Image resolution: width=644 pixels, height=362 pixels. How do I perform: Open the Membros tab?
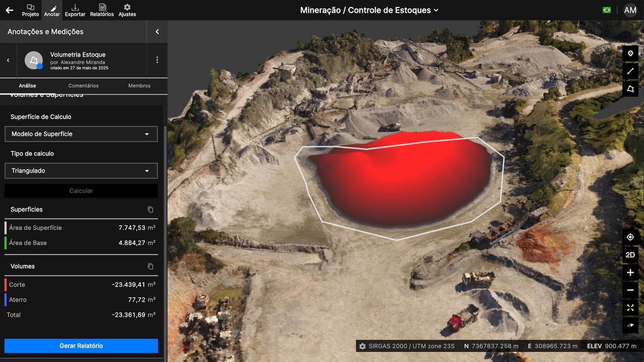click(x=139, y=86)
